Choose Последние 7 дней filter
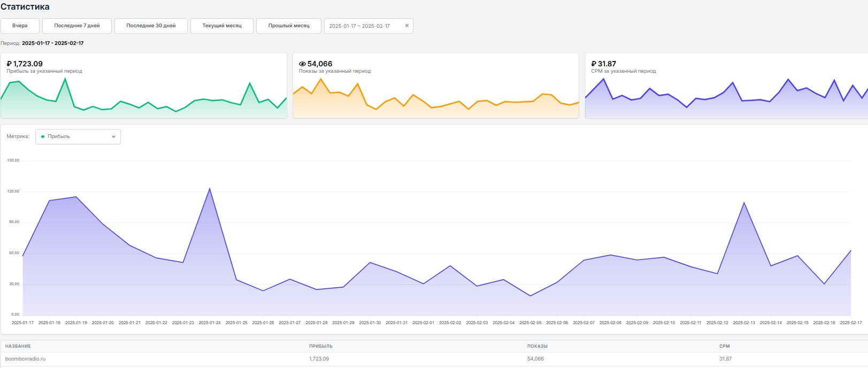This screenshot has height=368, width=868. (77, 26)
